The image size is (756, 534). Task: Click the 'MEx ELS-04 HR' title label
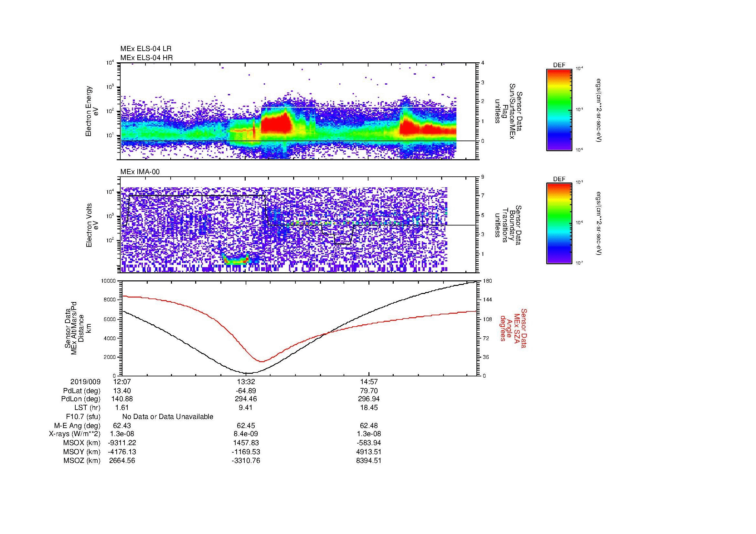[x=146, y=58]
